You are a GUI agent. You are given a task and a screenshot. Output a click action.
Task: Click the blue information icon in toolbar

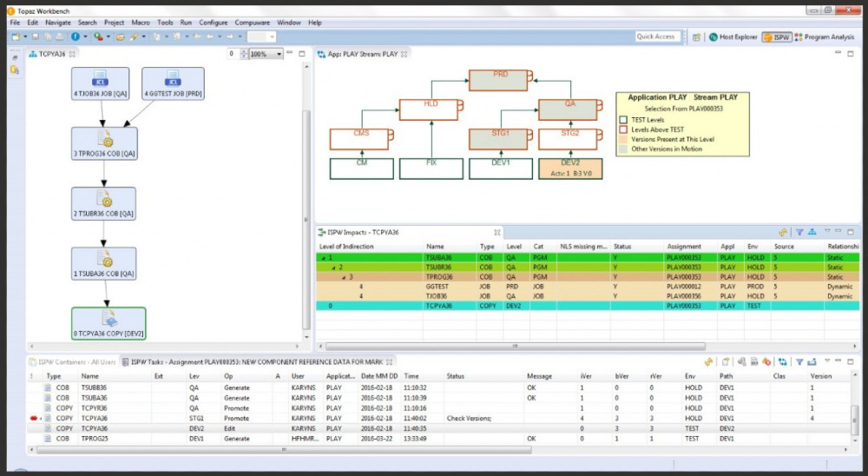[x=76, y=36]
